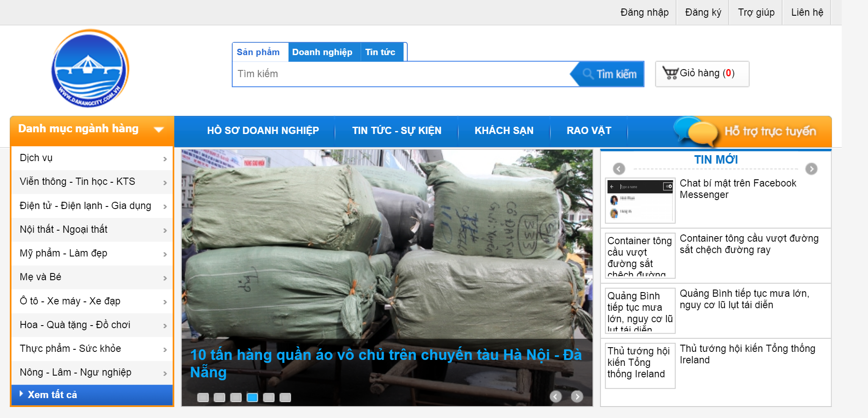Select the sixth carousel slide dot
868x418 pixels.
point(285,397)
